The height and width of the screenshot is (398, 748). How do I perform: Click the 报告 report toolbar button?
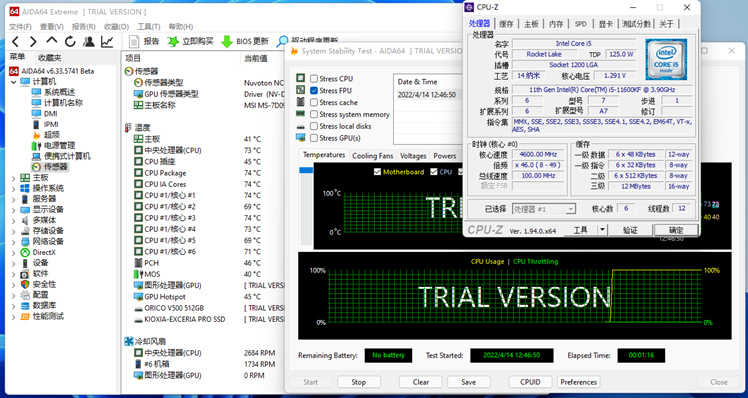tap(144, 42)
